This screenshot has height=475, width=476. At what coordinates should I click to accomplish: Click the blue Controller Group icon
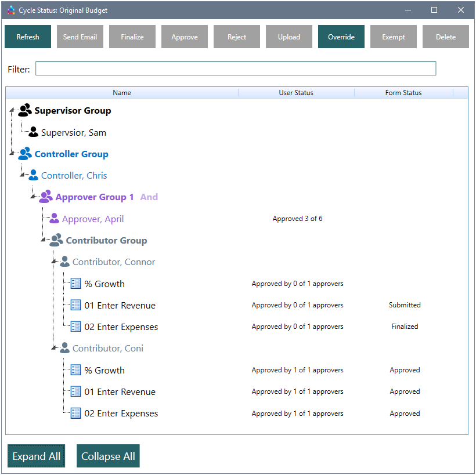coord(24,154)
